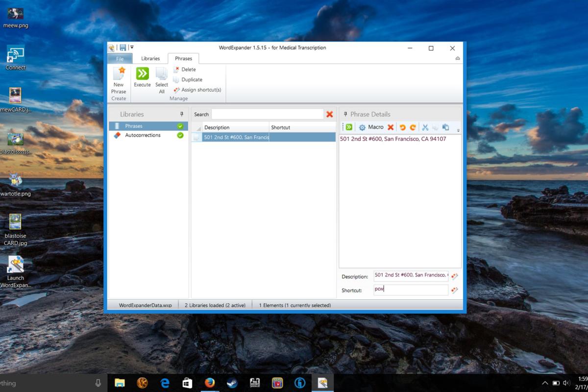Image resolution: width=588 pixels, height=392 pixels.
Task: Collapse the ribbon using the chevron
Action: point(458,58)
